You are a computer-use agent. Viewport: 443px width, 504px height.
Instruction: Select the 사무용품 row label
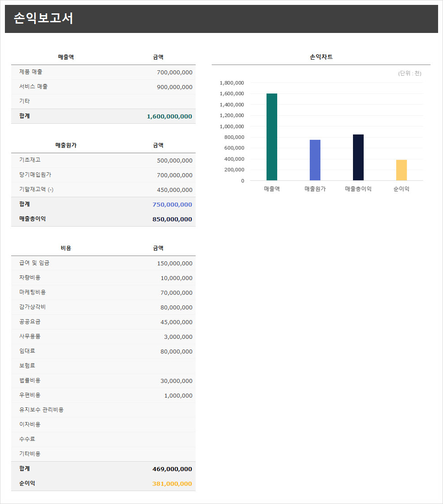tap(29, 336)
